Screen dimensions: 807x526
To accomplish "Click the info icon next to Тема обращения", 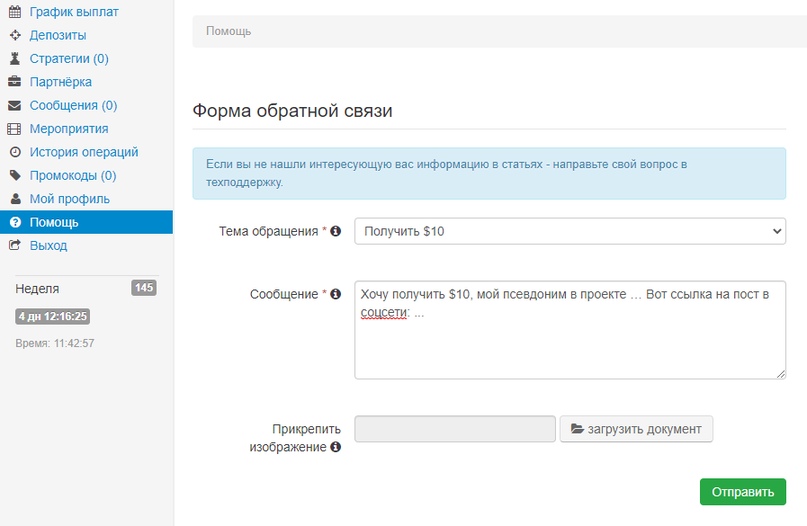I will point(335,231).
